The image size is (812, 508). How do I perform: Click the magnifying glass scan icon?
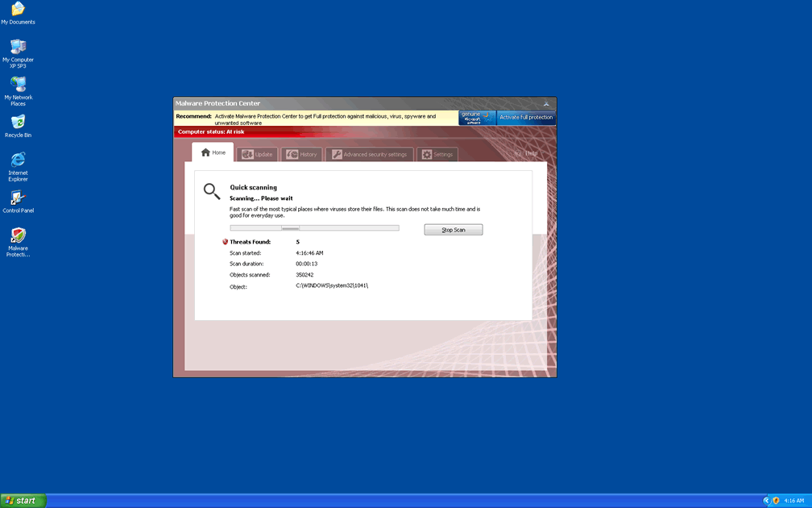pos(211,191)
